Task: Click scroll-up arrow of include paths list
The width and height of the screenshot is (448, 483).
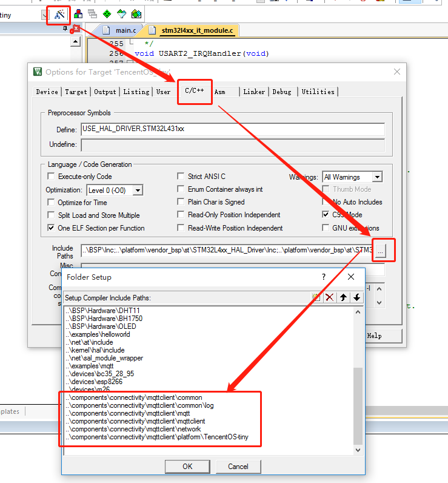Action: coord(358,312)
